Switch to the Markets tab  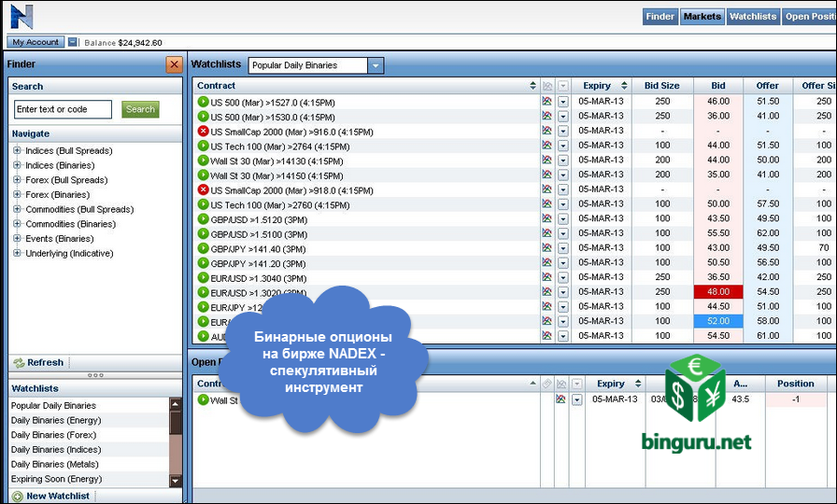[702, 17]
